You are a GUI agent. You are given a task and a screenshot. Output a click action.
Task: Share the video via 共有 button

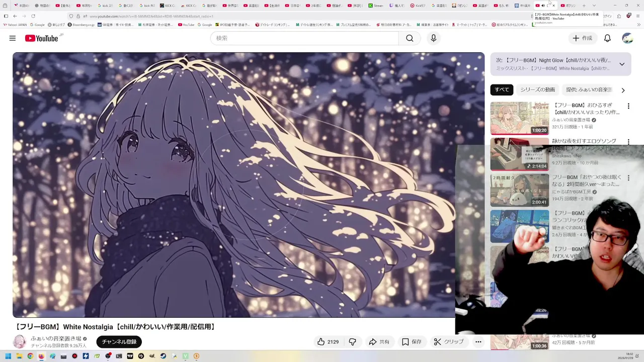[x=379, y=342]
